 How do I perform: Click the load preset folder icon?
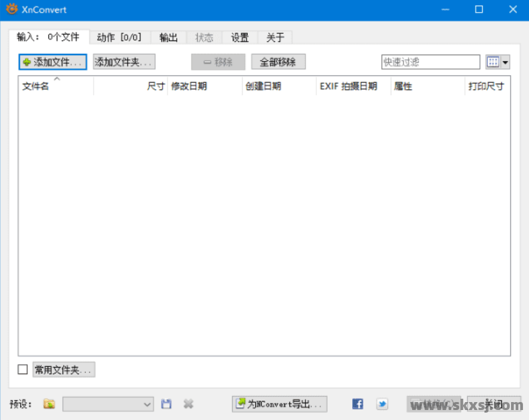[x=49, y=404]
